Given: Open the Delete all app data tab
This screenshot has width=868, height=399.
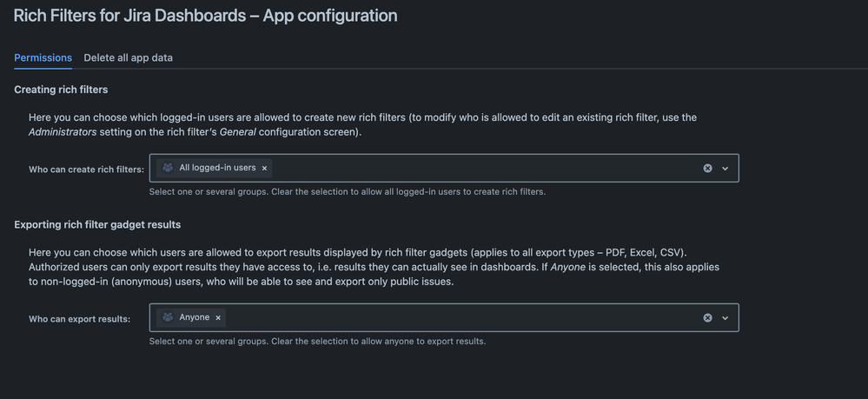Looking at the screenshot, I should [x=128, y=57].
